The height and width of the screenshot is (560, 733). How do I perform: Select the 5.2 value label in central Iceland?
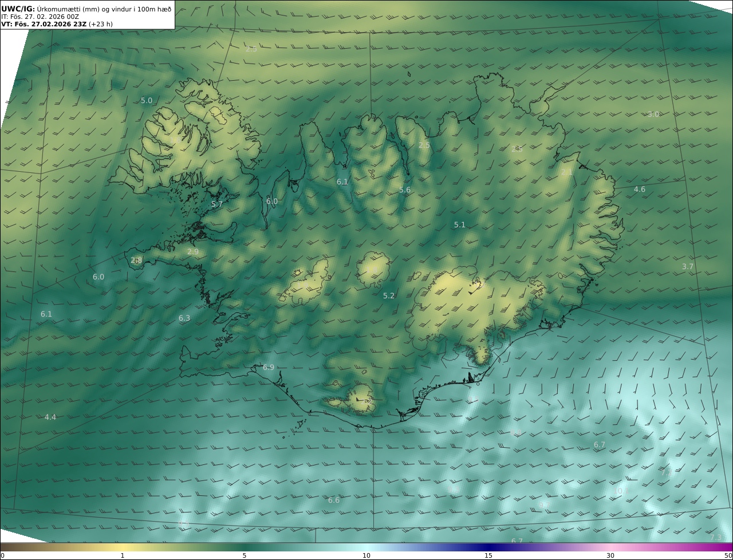389,296
